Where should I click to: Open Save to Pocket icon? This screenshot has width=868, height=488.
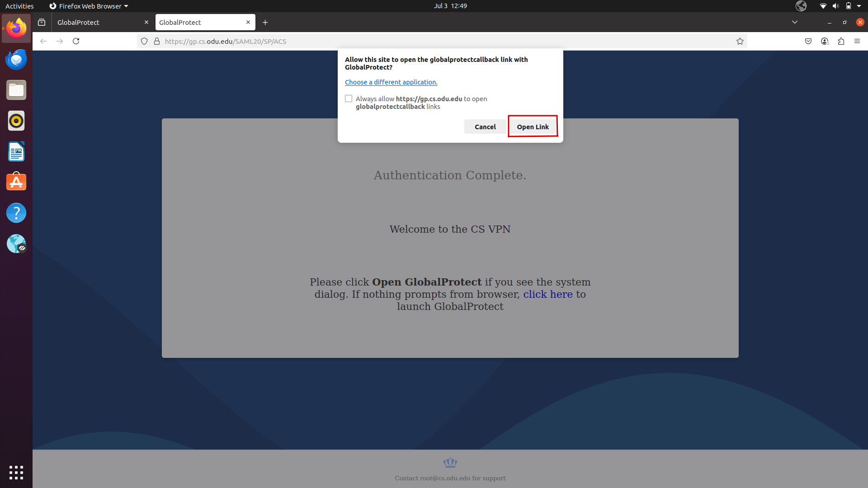pos(808,41)
